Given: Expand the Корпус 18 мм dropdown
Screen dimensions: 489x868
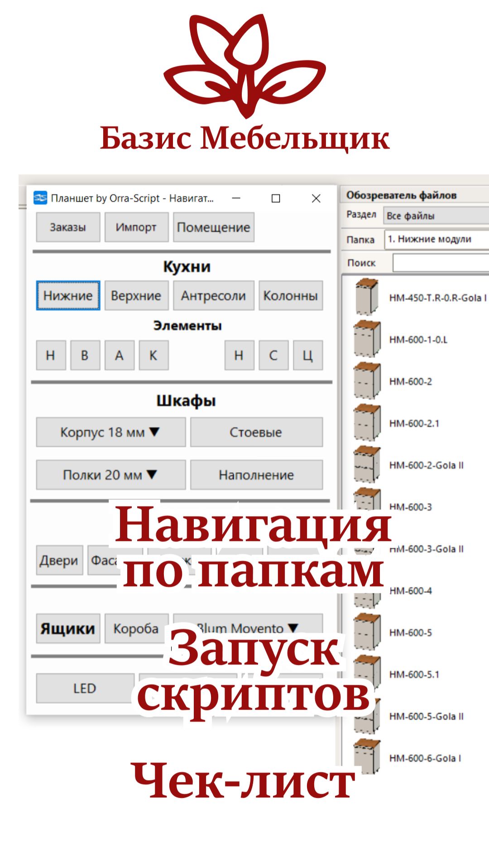Looking at the screenshot, I should click(x=111, y=432).
